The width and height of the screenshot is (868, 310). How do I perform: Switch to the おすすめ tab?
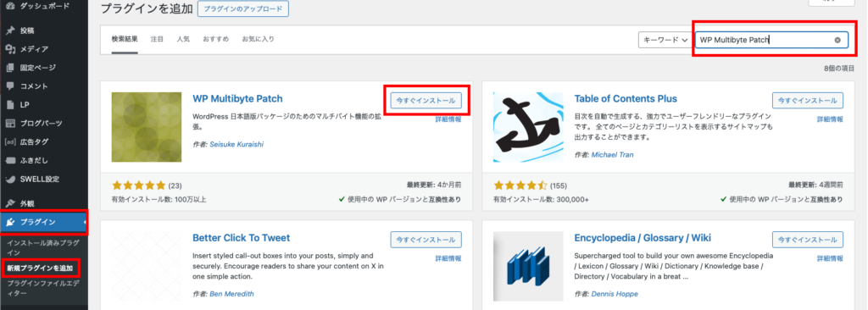[x=216, y=39]
